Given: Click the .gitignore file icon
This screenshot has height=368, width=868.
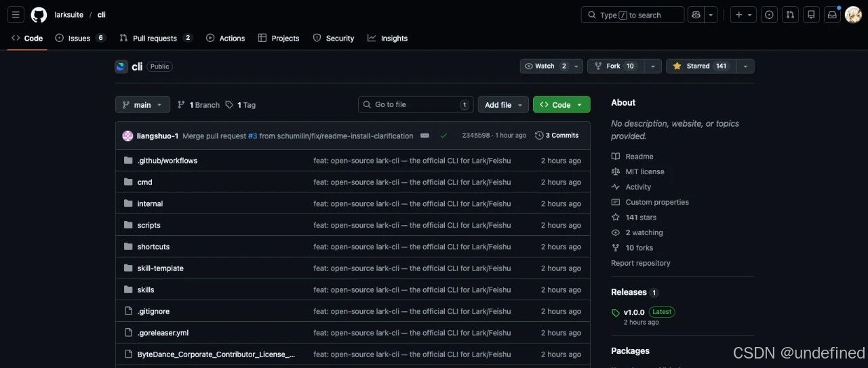Looking at the screenshot, I should (128, 311).
